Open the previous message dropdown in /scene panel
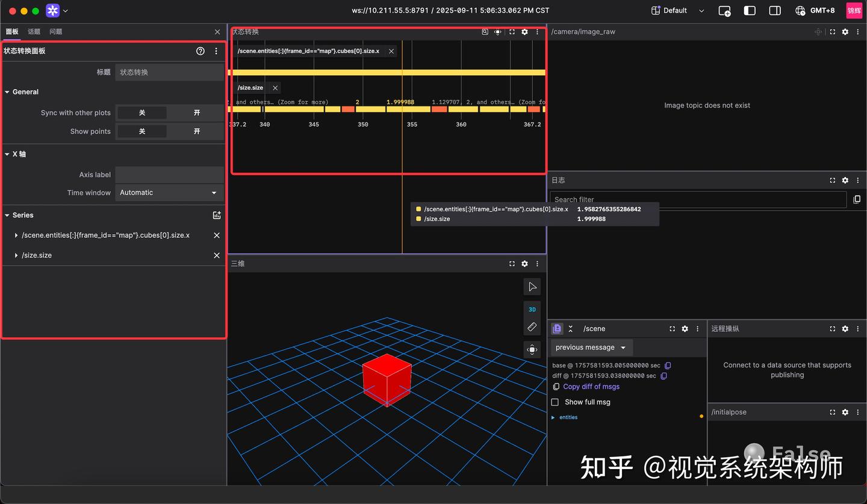867x504 pixels. [590, 347]
